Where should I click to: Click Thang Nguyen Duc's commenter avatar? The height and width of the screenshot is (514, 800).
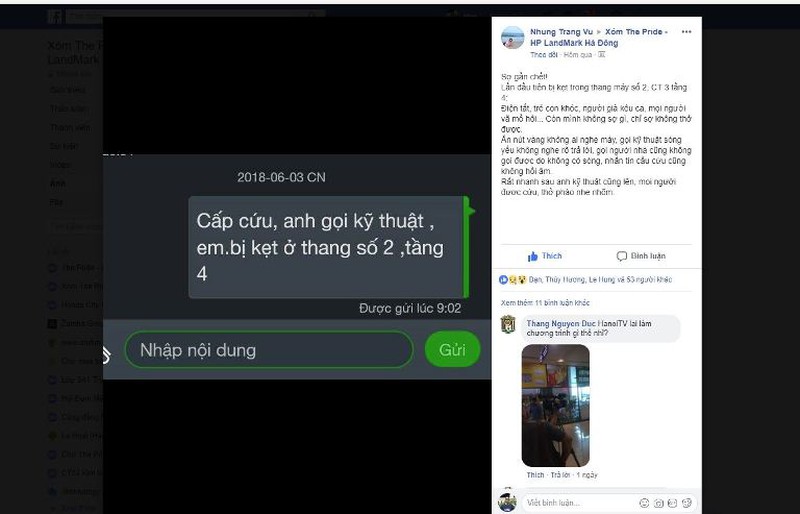pos(508,325)
